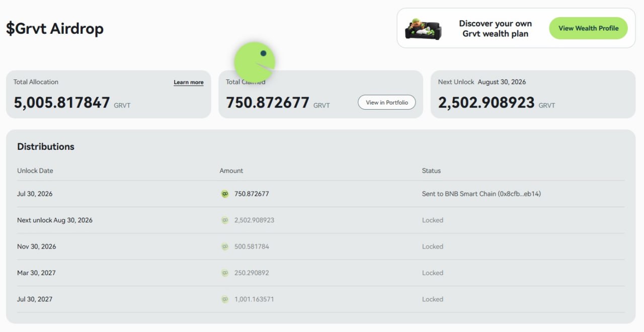Click the 750.872677 amount in distributions table

click(252, 194)
